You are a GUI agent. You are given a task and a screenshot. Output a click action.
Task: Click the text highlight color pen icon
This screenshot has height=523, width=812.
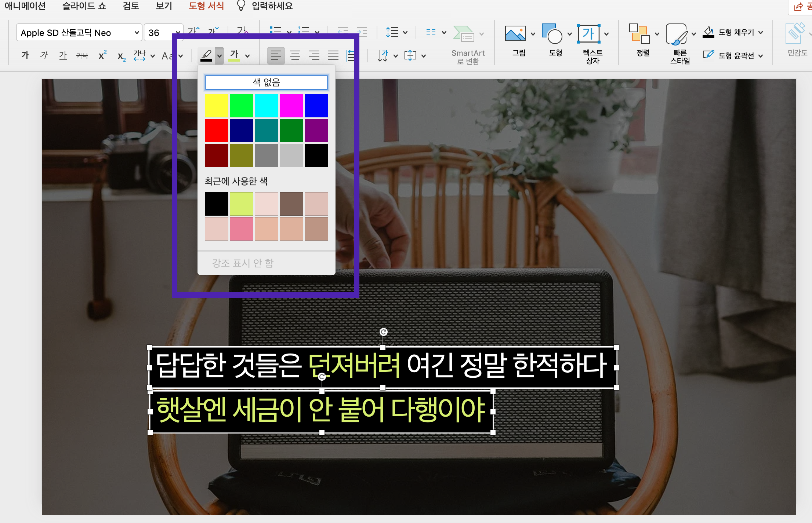[x=206, y=55]
